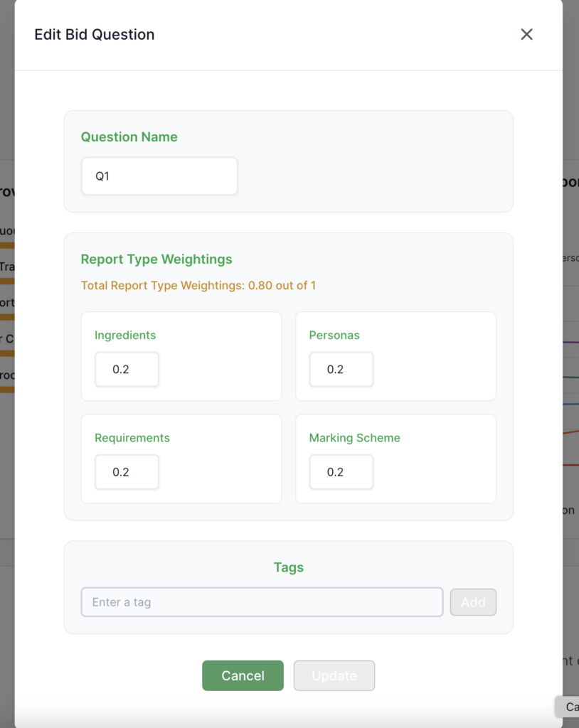Click the green Cancel button
579x728 pixels.
[x=243, y=675]
